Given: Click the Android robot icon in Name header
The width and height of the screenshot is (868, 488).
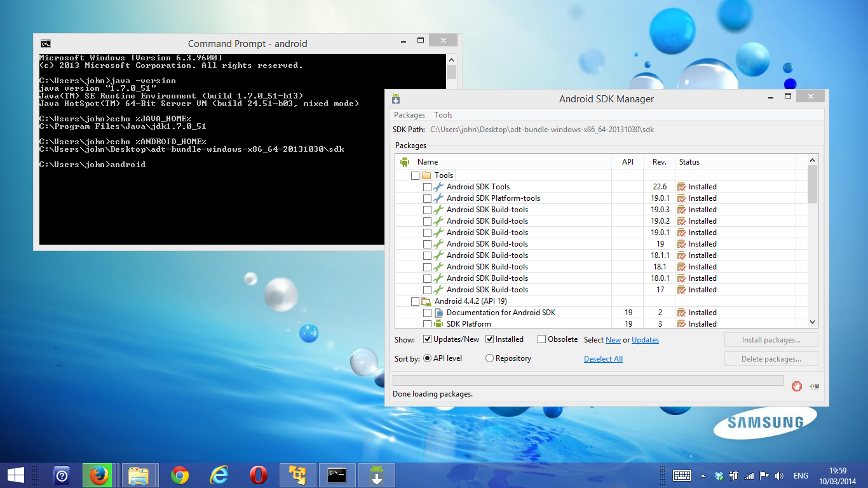Looking at the screenshot, I should 405,162.
